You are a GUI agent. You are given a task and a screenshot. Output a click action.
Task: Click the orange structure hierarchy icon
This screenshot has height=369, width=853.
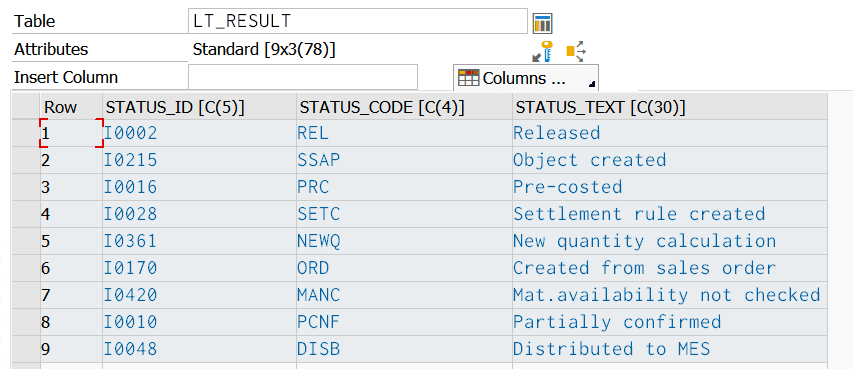click(576, 51)
